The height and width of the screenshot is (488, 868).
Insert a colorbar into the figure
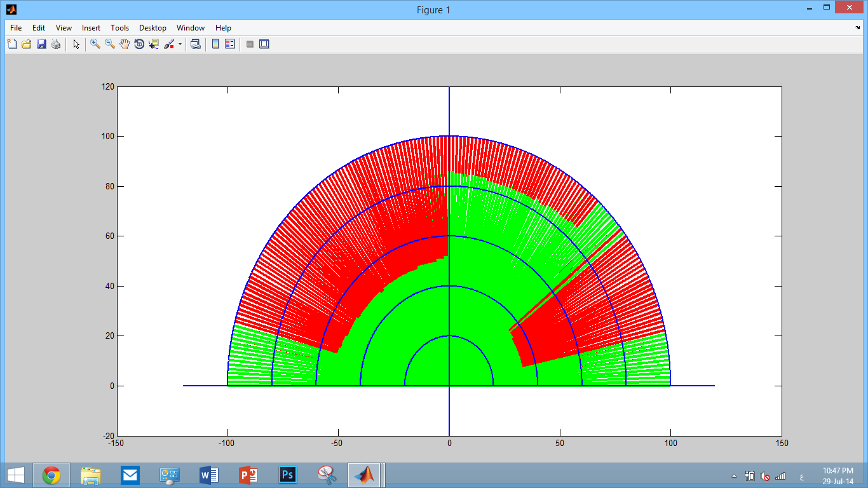pos(214,44)
